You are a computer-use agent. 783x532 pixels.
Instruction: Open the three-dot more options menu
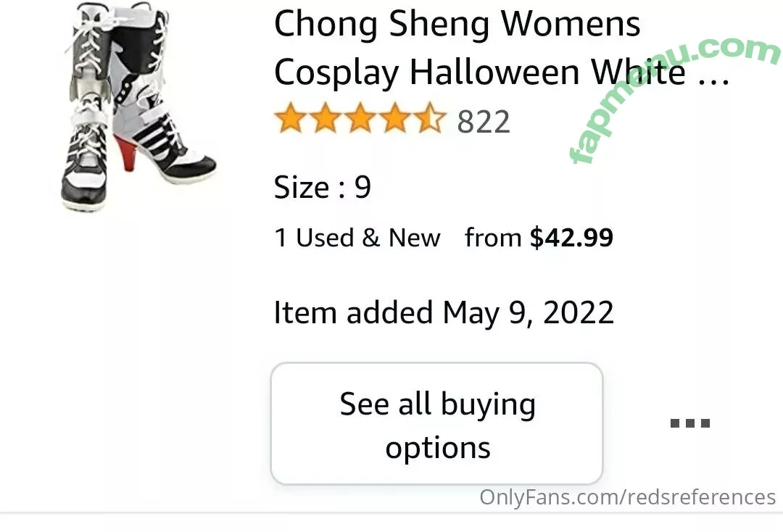pyautogui.click(x=689, y=423)
